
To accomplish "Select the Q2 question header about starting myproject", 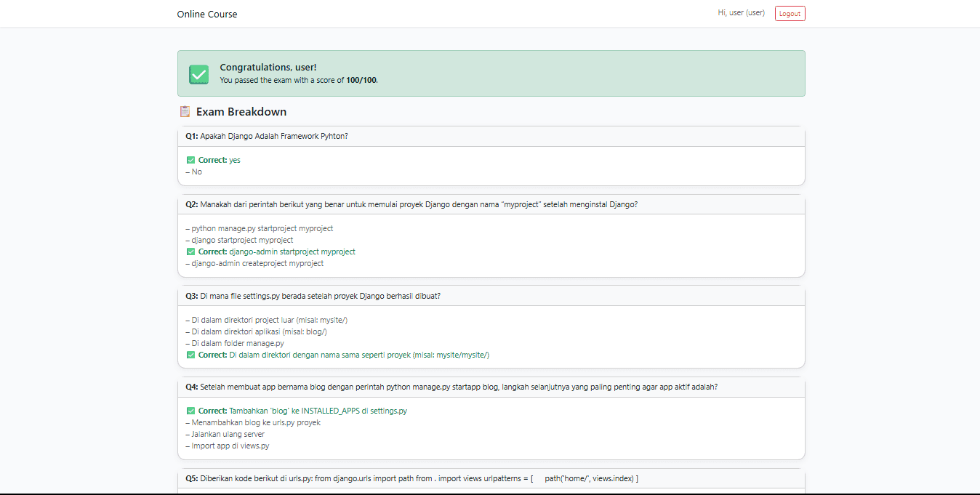I will (411, 204).
